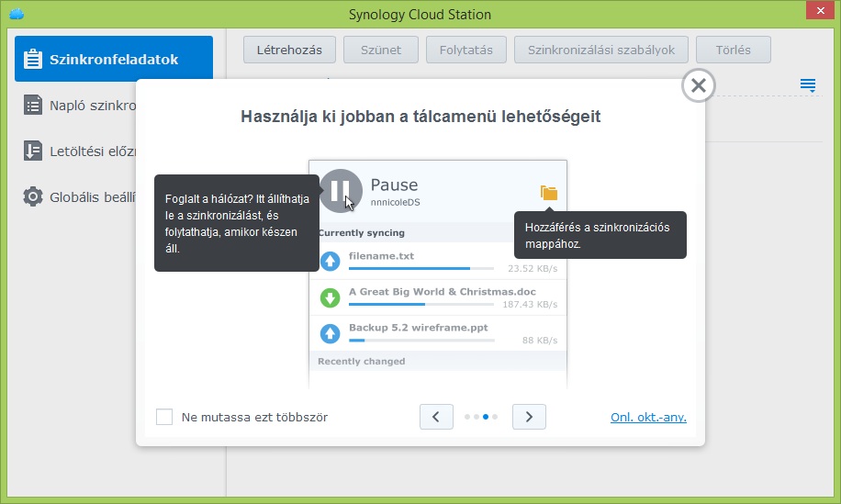Click the Napló list icon in the sidebar
The width and height of the screenshot is (841, 504).
pyautogui.click(x=33, y=105)
